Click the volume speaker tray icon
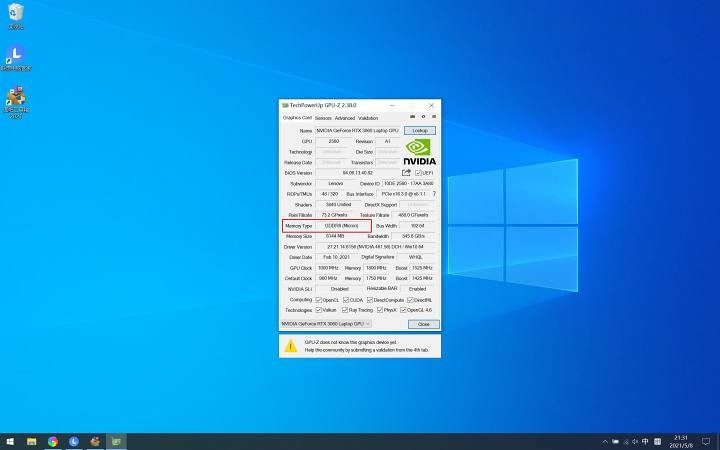 [x=635, y=442]
